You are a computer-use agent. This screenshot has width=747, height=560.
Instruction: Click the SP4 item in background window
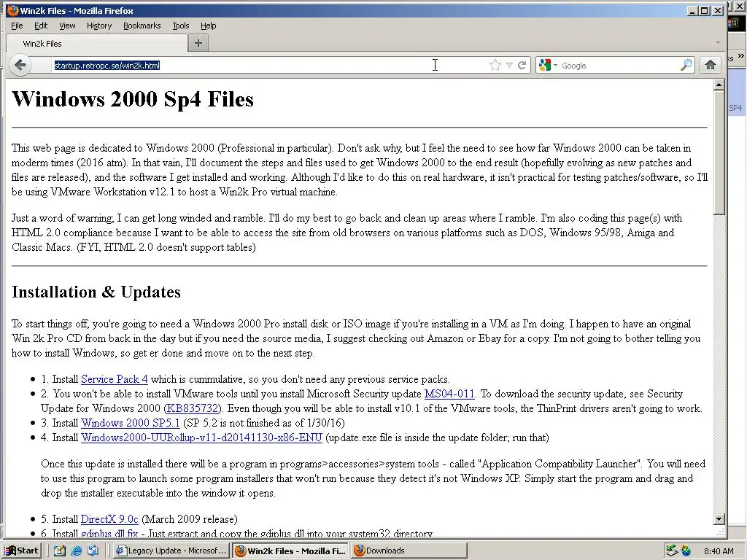pos(735,108)
